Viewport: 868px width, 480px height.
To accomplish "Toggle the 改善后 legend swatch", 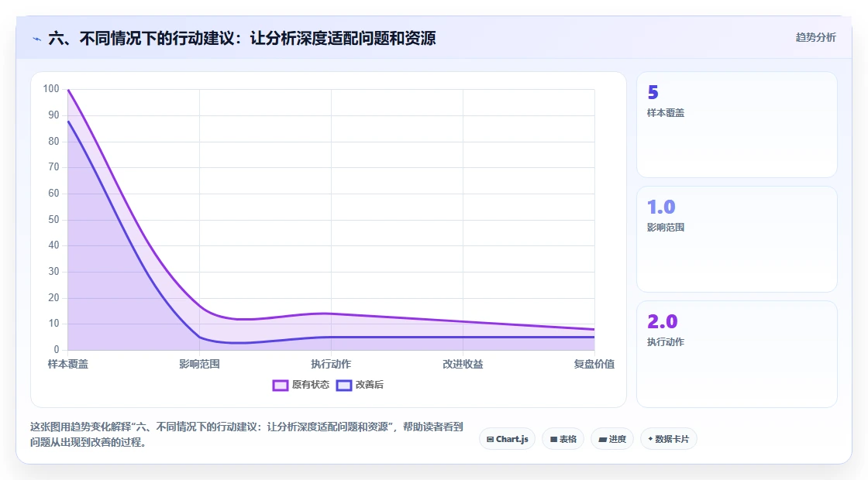I will point(344,386).
